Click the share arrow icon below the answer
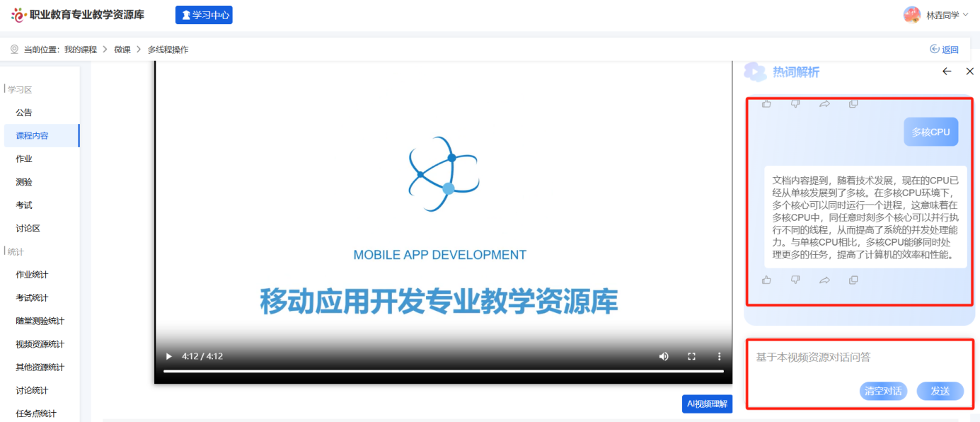Image resolution: width=980 pixels, height=422 pixels. pyautogui.click(x=824, y=280)
